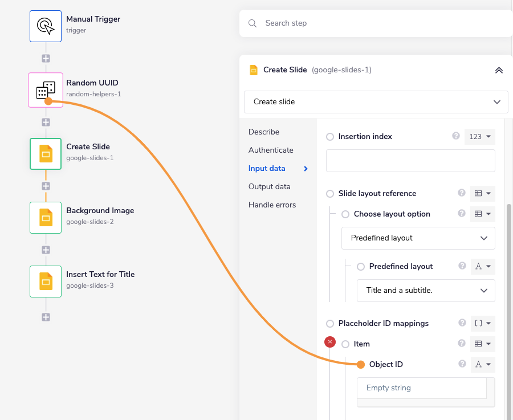Remove the Item mapping using the red X
Viewport: 513px width, 420px height.
pyautogui.click(x=329, y=342)
